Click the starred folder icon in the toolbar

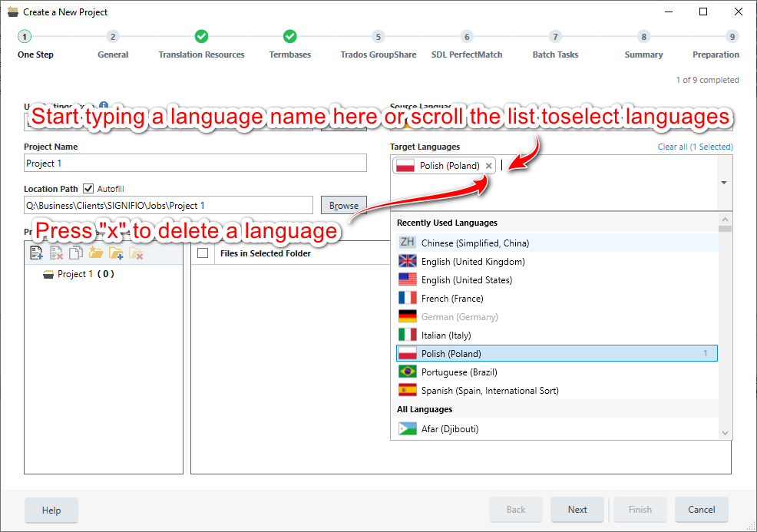click(96, 252)
